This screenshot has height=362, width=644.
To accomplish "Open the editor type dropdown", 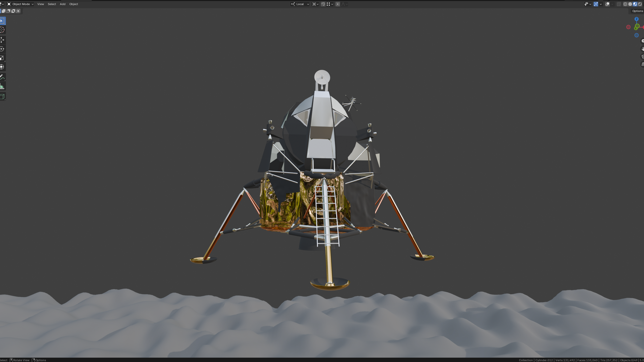I will (2, 4).
